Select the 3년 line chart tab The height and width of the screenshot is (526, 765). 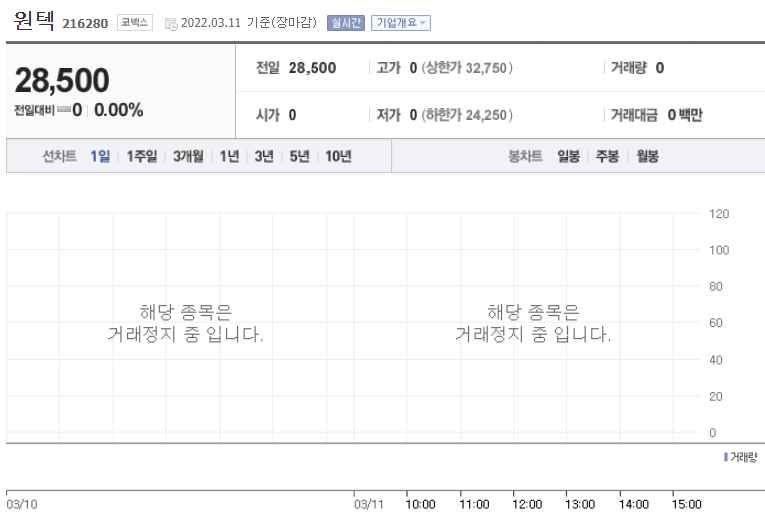tap(264, 156)
